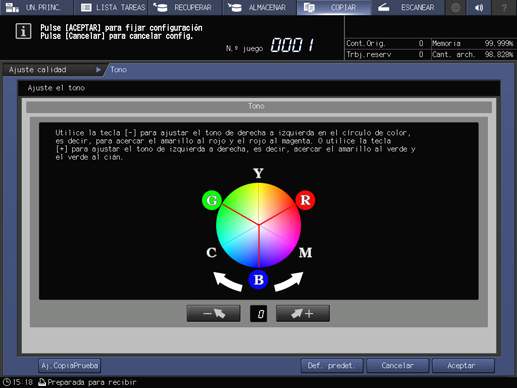Go back to Ajuste calidad breadcrumb
Viewport: 517px width, 388px height.
point(52,70)
